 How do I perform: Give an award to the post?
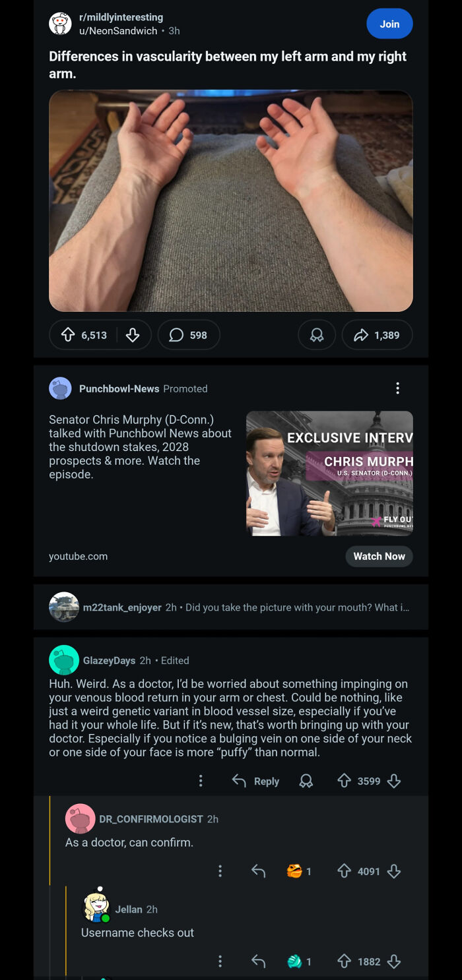317,335
